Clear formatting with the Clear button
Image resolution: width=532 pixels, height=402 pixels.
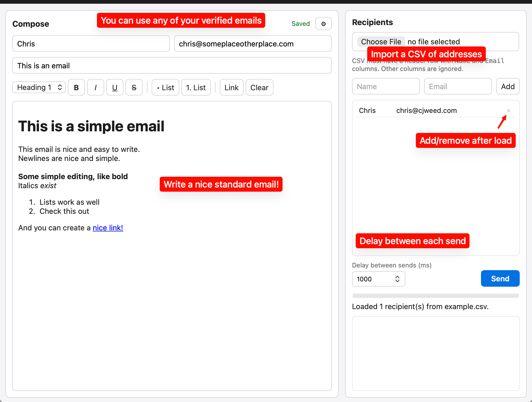click(x=260, y=87)
